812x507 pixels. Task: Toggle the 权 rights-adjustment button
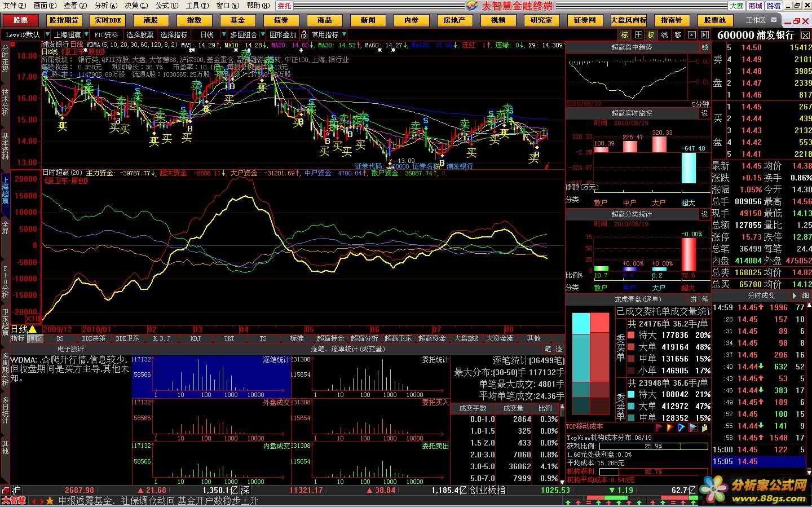651,35
